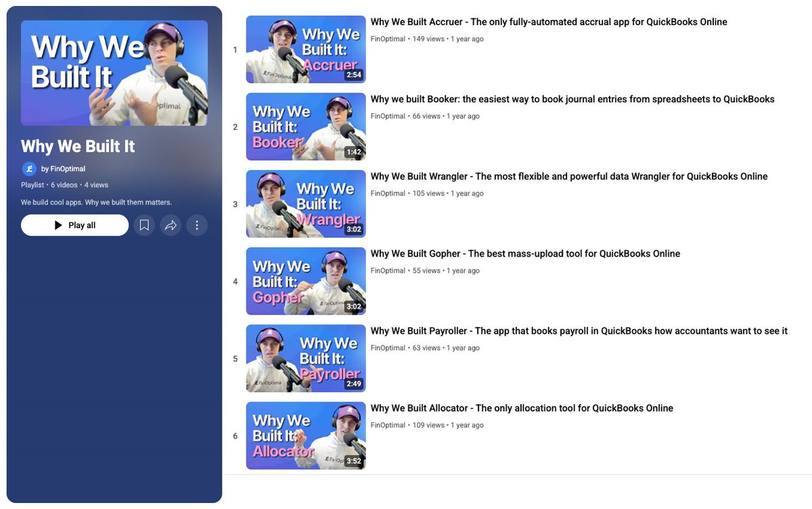Viewport: 812px width, 509px height.
Task: Open title 'Why We Built Allocator' video
Action: click(522, 408)
